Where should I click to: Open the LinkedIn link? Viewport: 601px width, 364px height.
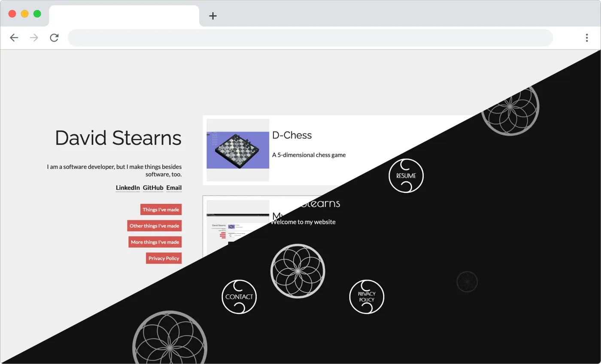pyautogui.click(x=127, y=188)
